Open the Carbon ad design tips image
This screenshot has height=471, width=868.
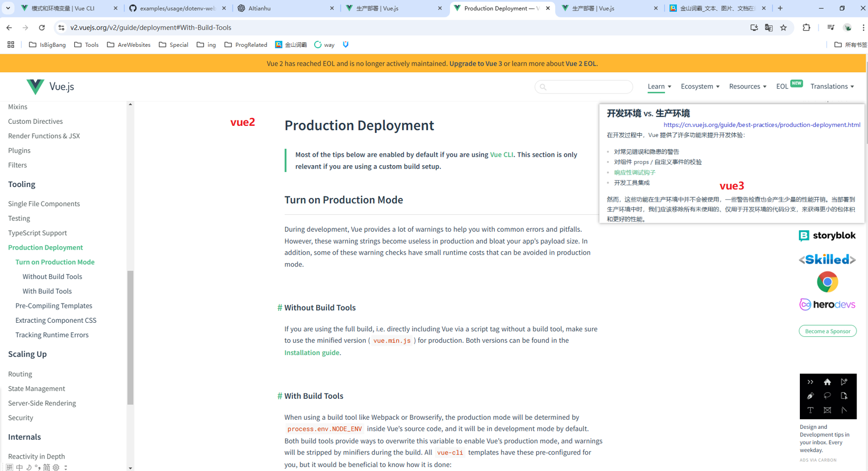click(x=828, y=396)
